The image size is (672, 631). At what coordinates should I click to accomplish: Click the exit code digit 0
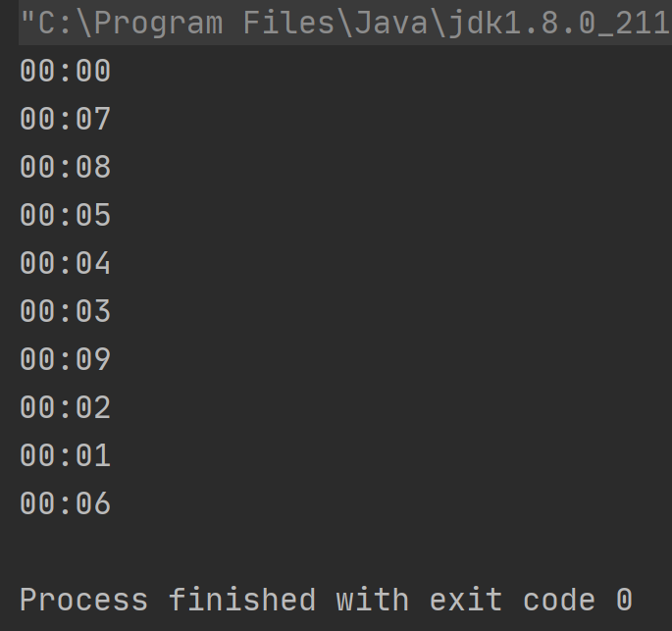tap(625, 600)
